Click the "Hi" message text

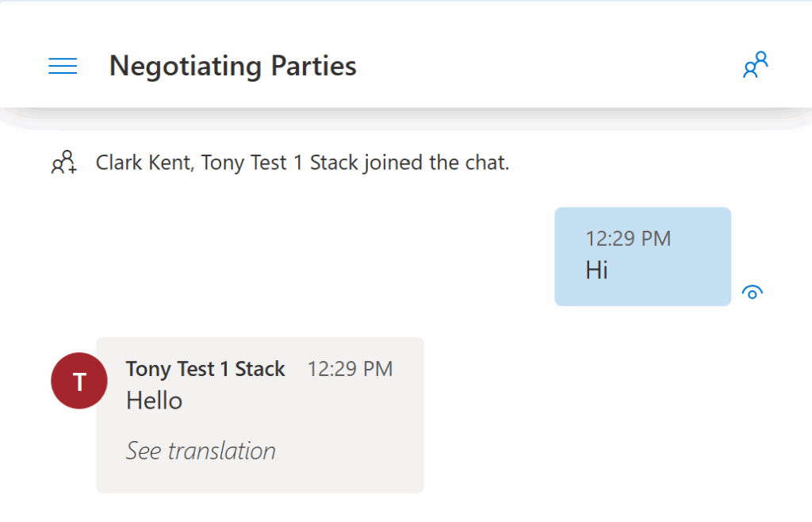tap(596, 271)
